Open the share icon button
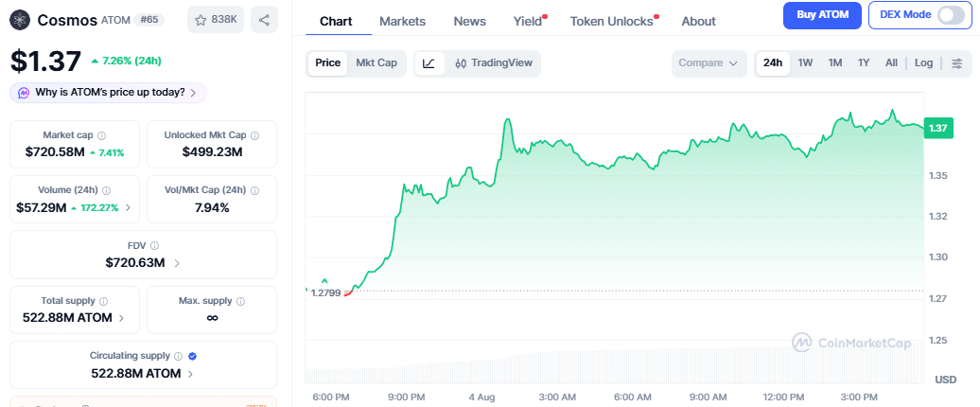Image resolution: width=980 pixels, height=407 pixels. tap(264, 20)
